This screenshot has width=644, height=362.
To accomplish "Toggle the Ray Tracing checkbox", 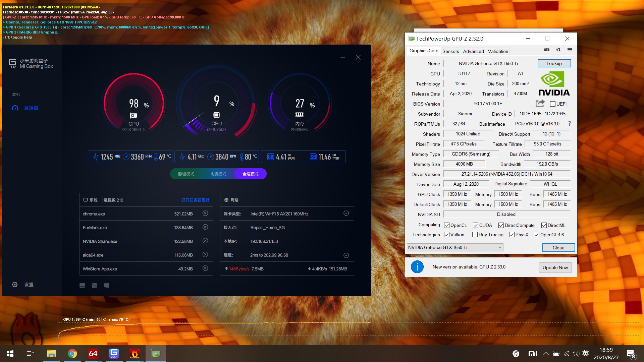I will (x=475, y=235).
